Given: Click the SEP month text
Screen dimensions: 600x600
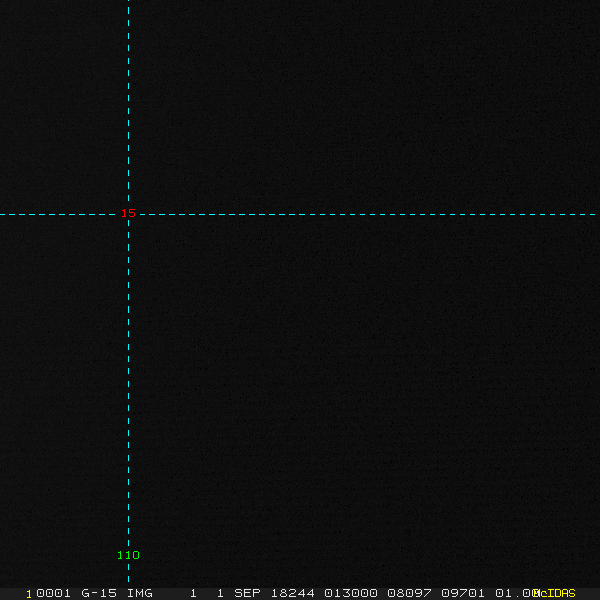Looking at the screenshot, I should [x=247, y=593].
